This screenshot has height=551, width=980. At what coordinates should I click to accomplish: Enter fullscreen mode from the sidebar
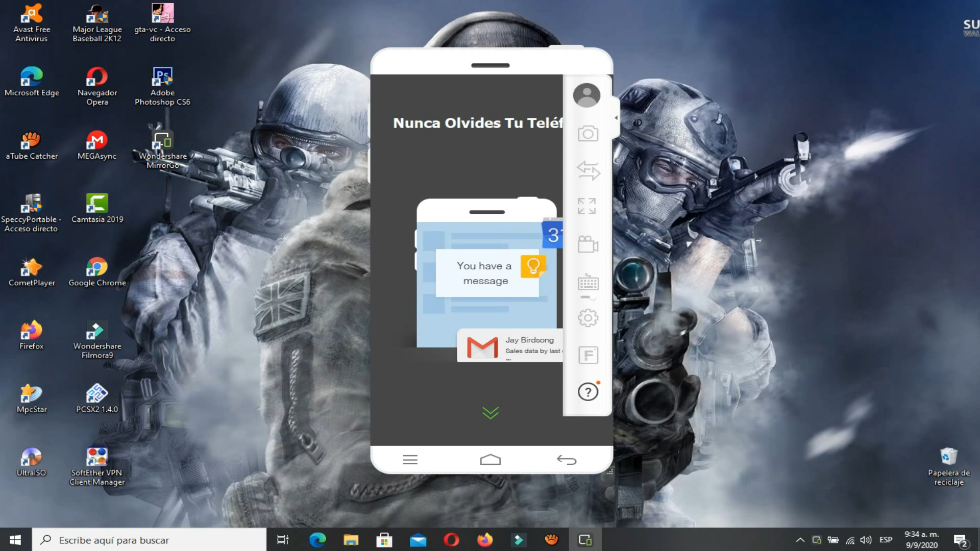pos(589,207)
